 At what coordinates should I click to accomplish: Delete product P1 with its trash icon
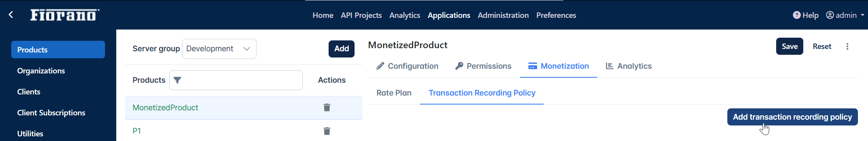(x=327, y=131)
